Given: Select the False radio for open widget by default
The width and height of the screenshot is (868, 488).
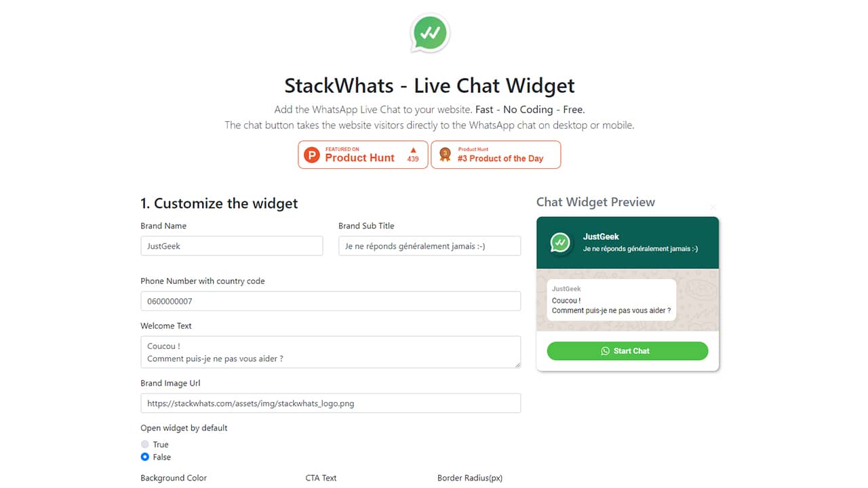Looking at the screenshot, I should pos(145,457).
